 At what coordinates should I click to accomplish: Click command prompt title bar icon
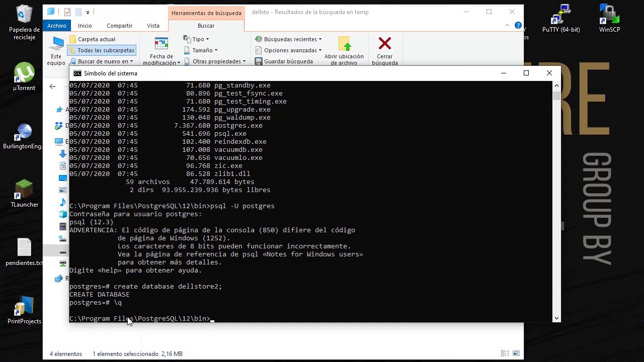[77, 73]
